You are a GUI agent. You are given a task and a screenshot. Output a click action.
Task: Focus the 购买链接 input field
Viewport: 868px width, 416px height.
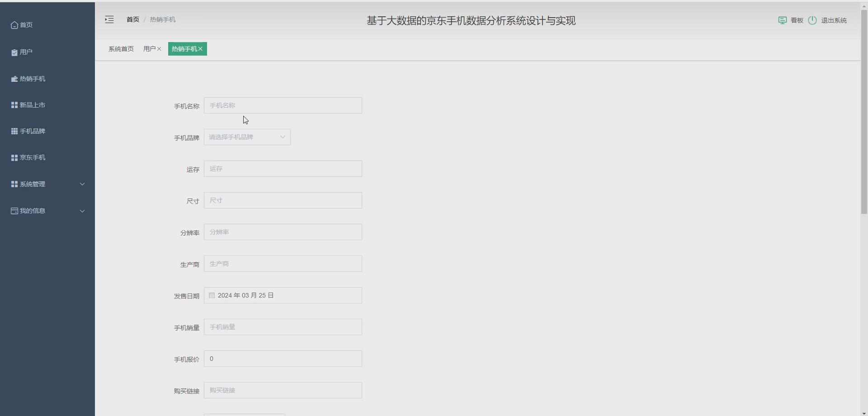point(283,390)
